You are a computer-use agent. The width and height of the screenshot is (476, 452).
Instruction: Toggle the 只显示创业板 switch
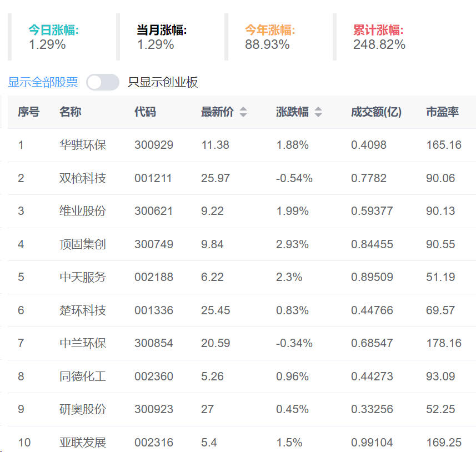pyautogui.click(x=103, y=82)
